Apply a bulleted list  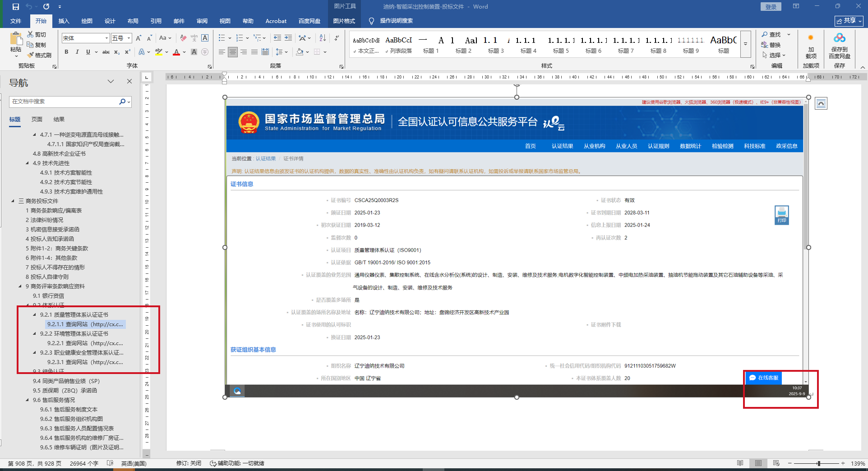[x=222, y=38]
